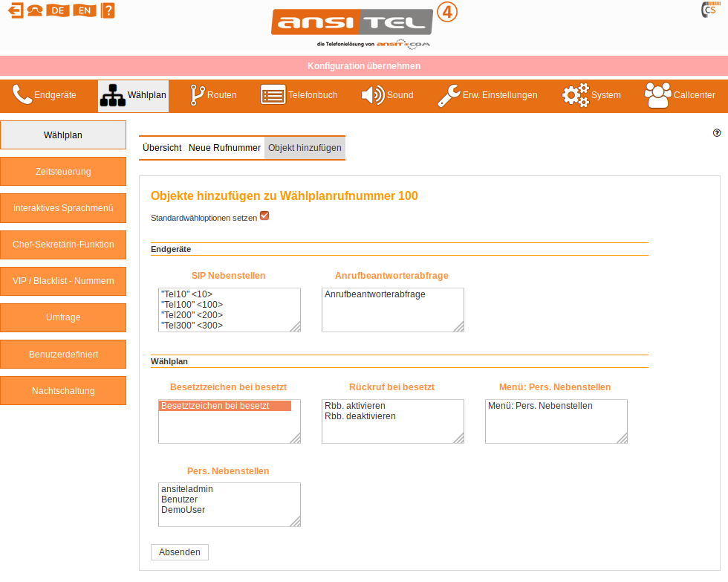Select "Tel100" <100> in SIP Nebenstellen
Image resolution: width=728 pixels, height=582 pixels.
(x=192, y=305)
